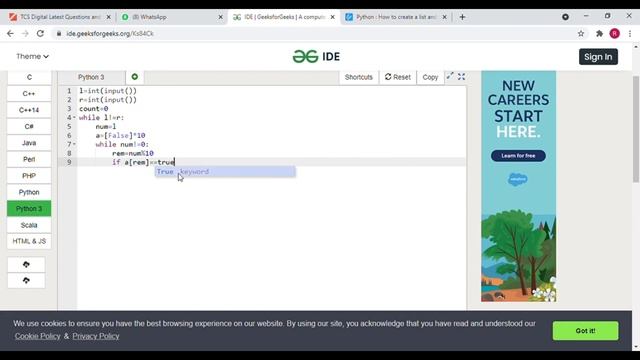Open the extensions puzzle icon
The height and width of the screenshot is (360, 640).
click(x=599, y=33)
